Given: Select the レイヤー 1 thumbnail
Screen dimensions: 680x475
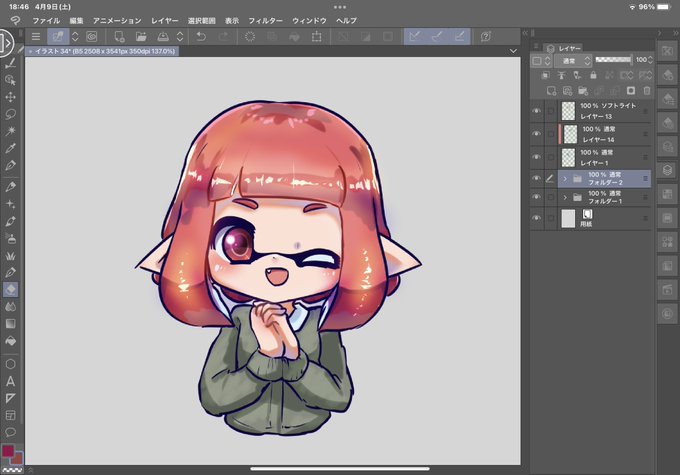Looking at the screenshot, I should pyautogui.click(x=568, y=157).
